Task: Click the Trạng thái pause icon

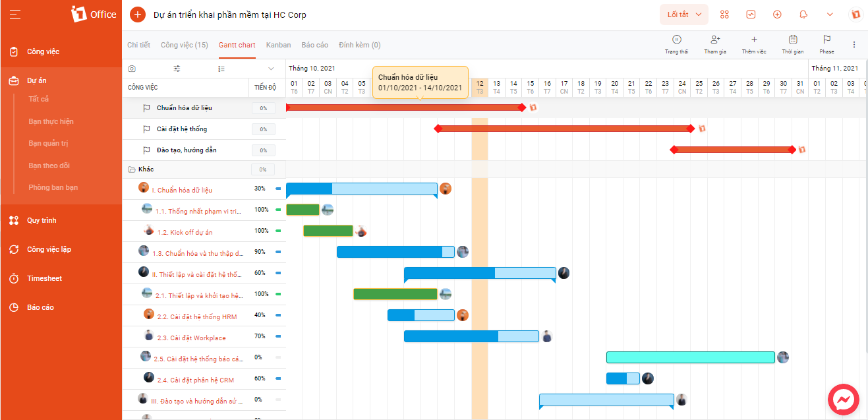Action: click(676, 40)
